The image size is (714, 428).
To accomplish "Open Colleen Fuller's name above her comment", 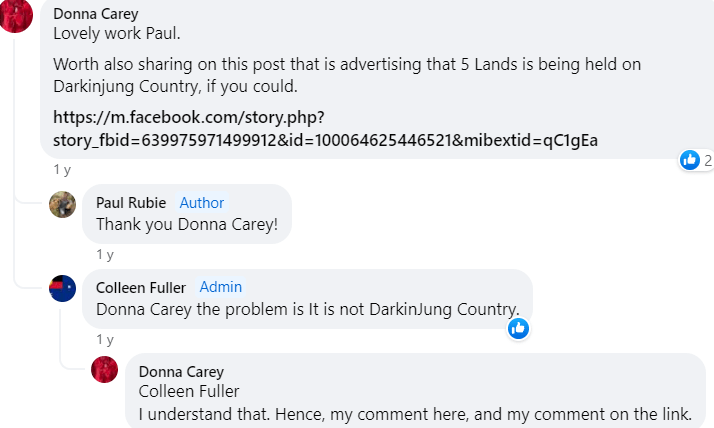I will [x=140, y=287].
